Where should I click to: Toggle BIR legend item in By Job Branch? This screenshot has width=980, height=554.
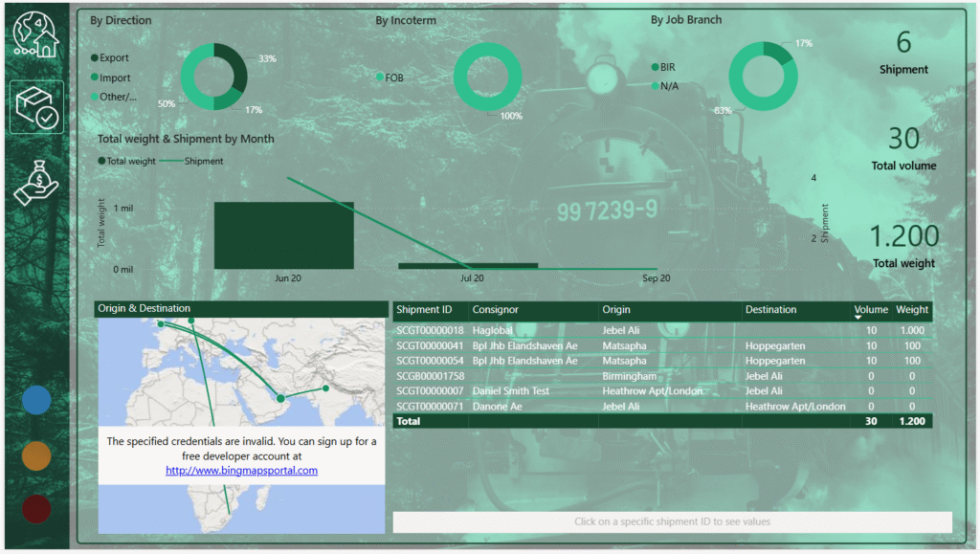click(x=667, y=67)
